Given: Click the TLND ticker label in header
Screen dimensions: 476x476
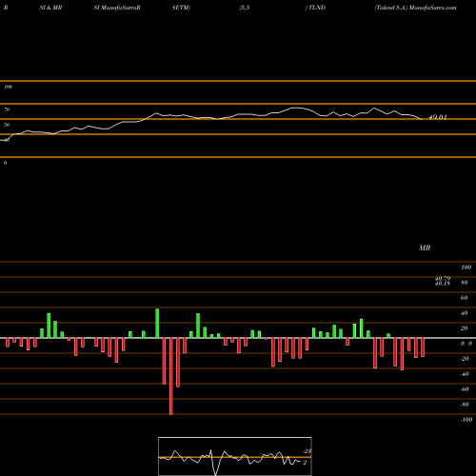Looking at the screenshot, I should point(317,8).
